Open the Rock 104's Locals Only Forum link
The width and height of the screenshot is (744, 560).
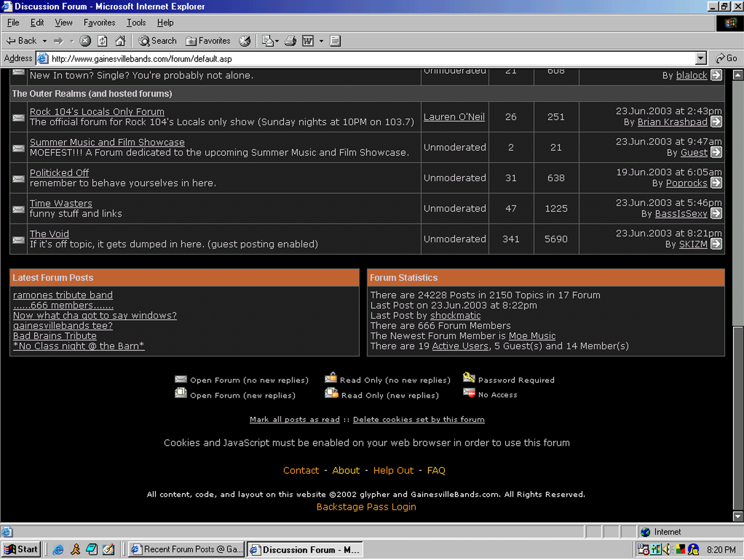click(97, 112)
